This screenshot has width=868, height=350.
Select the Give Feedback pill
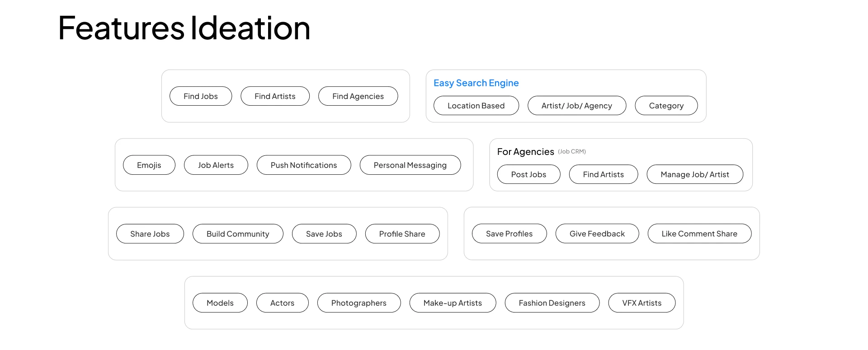597,233
